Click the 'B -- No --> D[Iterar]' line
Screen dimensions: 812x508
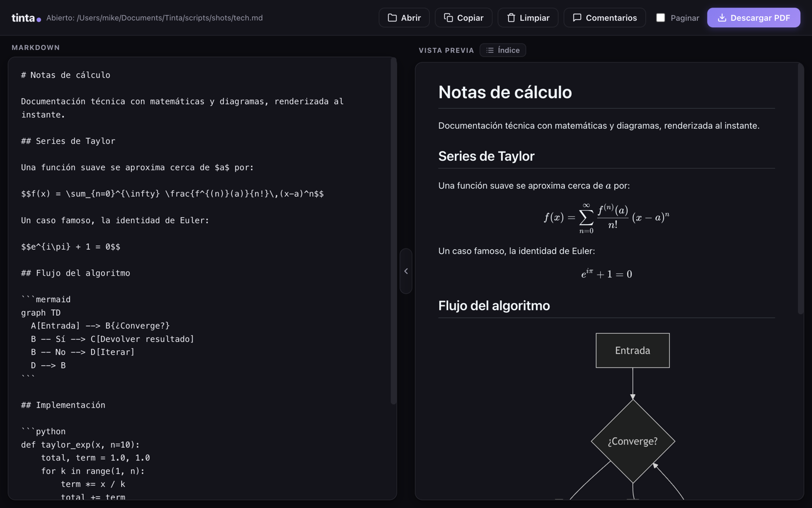(x=83, y=352)
